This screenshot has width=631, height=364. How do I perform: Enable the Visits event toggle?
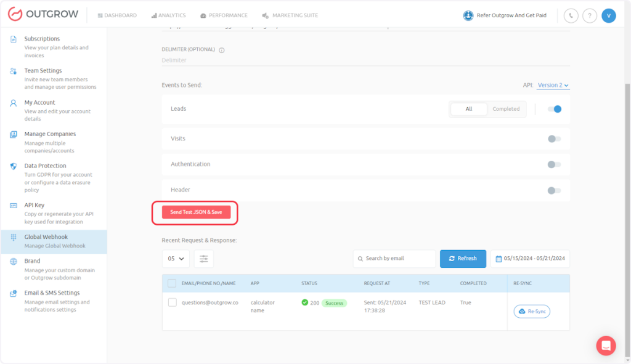(555, 139)
